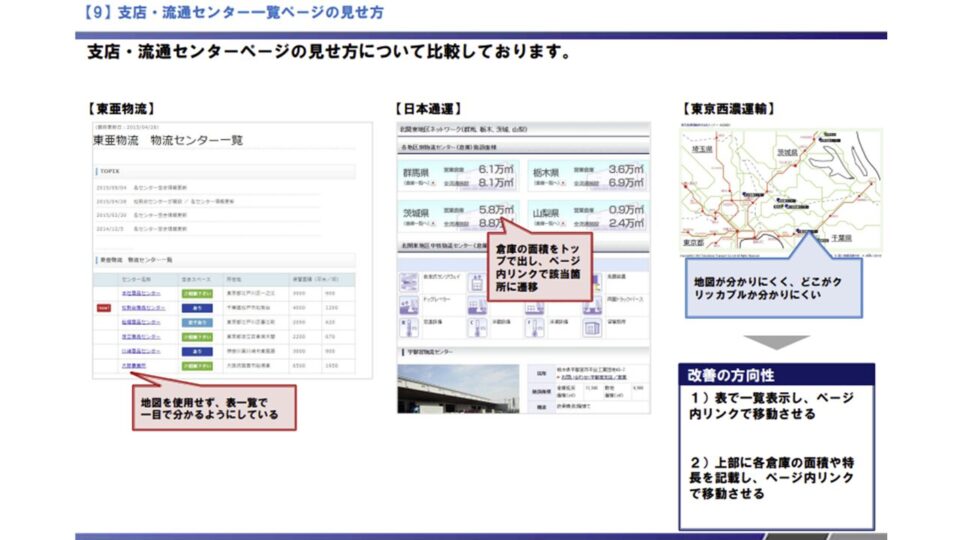Image resolution: width=960 pixels, height=540 pixels.
Task: Click the 3.6万㎡ value
Action: (x=626, y=169)
